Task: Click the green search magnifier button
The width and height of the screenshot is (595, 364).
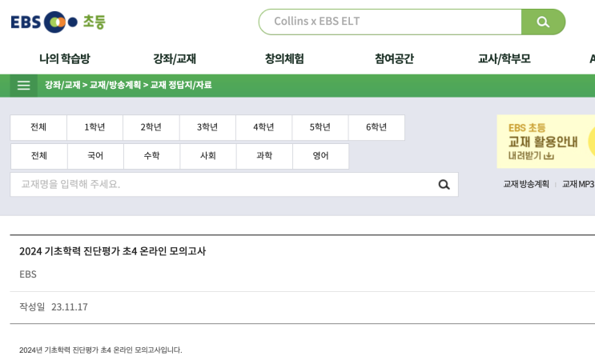Action: [543, 22]
